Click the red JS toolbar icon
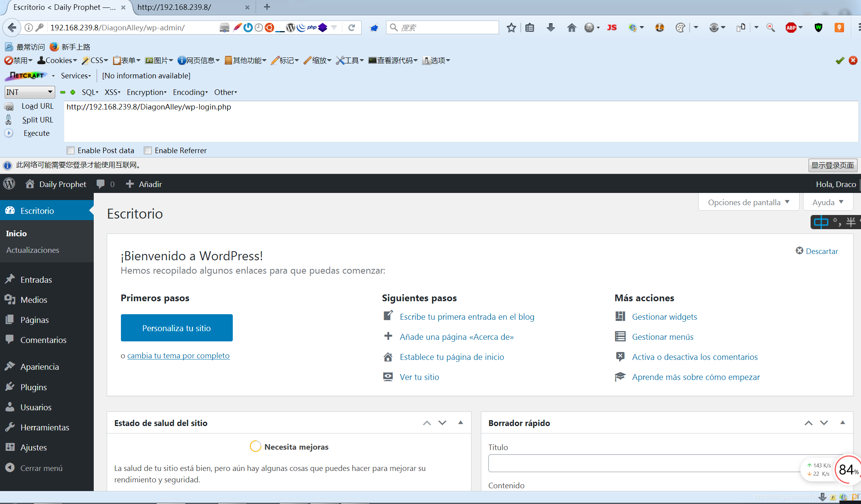861x504 pixels. [x=612, y=28]
